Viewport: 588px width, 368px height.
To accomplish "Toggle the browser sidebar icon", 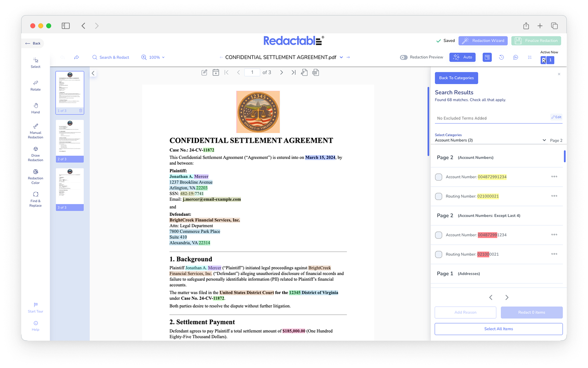I will [x=66, y=26].
